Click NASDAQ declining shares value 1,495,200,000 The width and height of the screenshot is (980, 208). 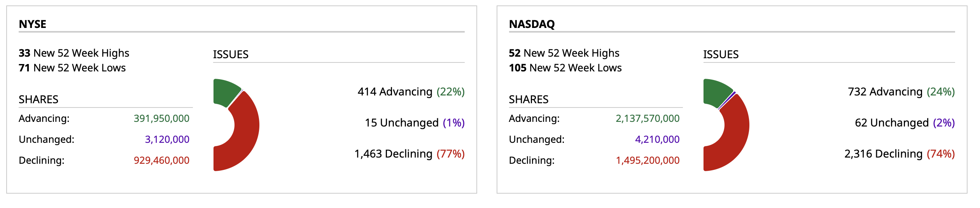point(647,160)
